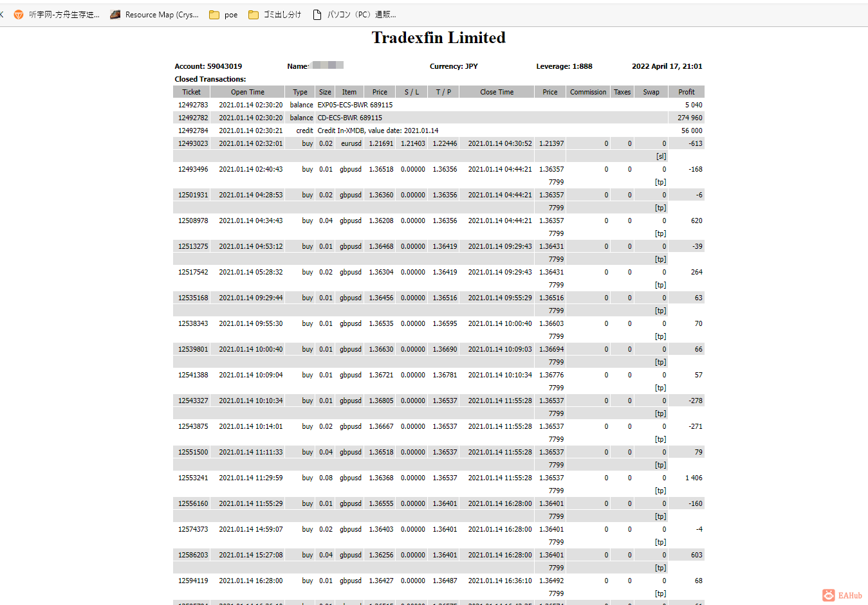Click the Swap column header
The image size is (868, 605).
651,92
